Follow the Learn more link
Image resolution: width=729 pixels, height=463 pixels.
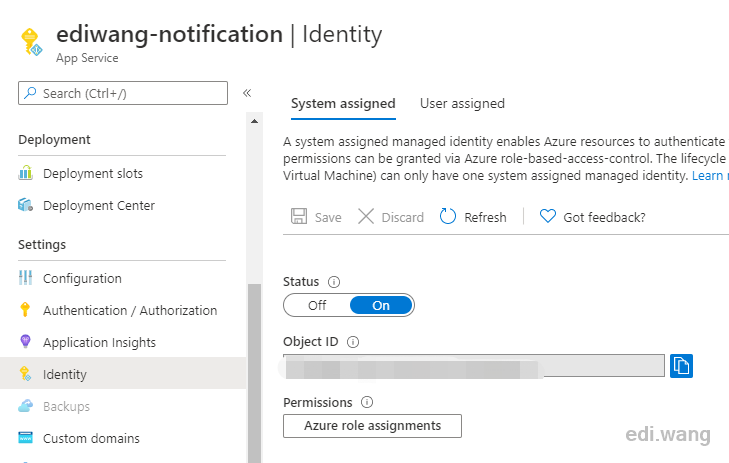[x=710, y=176]
